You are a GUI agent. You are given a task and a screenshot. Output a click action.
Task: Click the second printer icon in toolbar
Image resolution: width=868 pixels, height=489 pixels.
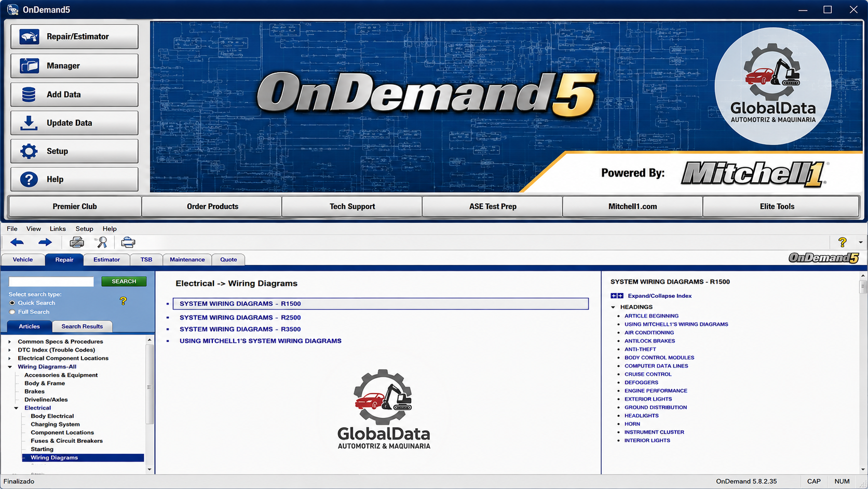[x=128, y=243]
